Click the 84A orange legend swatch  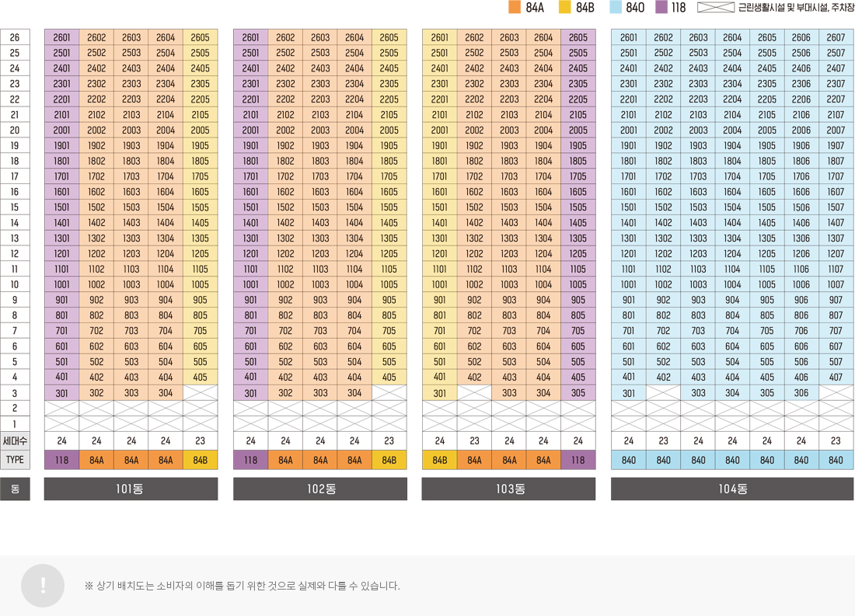click(513, 7)
